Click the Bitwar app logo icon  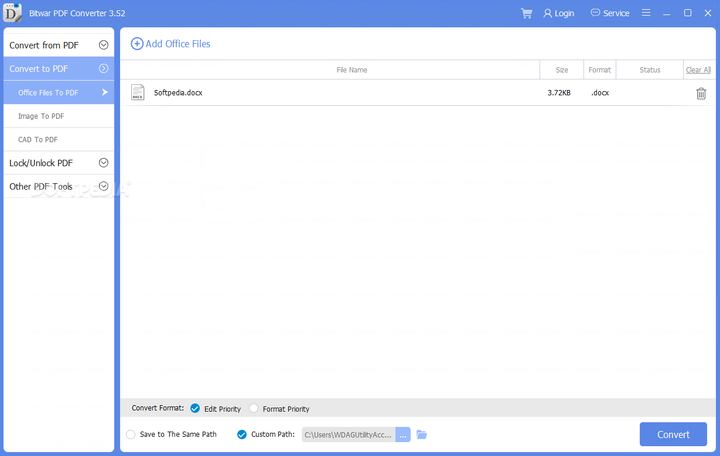pos(12,12)
